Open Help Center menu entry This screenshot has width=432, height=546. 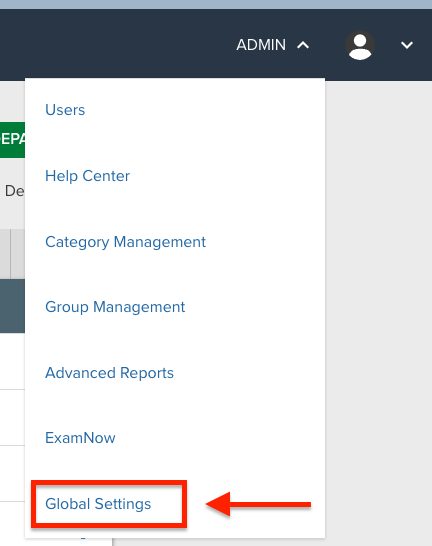87,176
